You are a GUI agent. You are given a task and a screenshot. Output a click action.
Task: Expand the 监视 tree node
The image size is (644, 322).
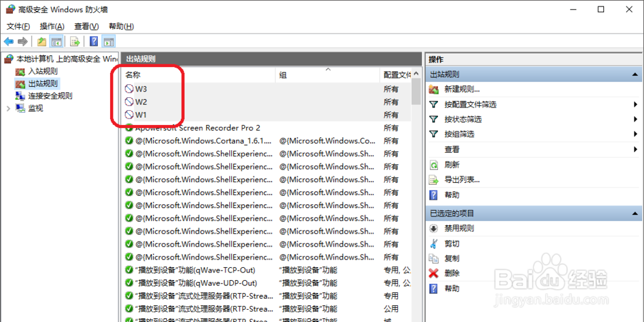pos(8,108)
